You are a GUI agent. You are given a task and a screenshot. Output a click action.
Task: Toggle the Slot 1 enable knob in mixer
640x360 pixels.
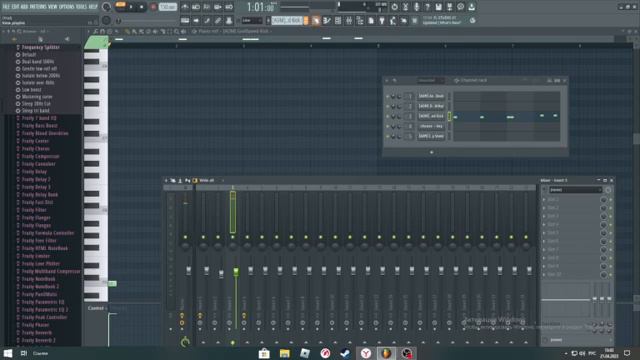click(x=604, y=200)
